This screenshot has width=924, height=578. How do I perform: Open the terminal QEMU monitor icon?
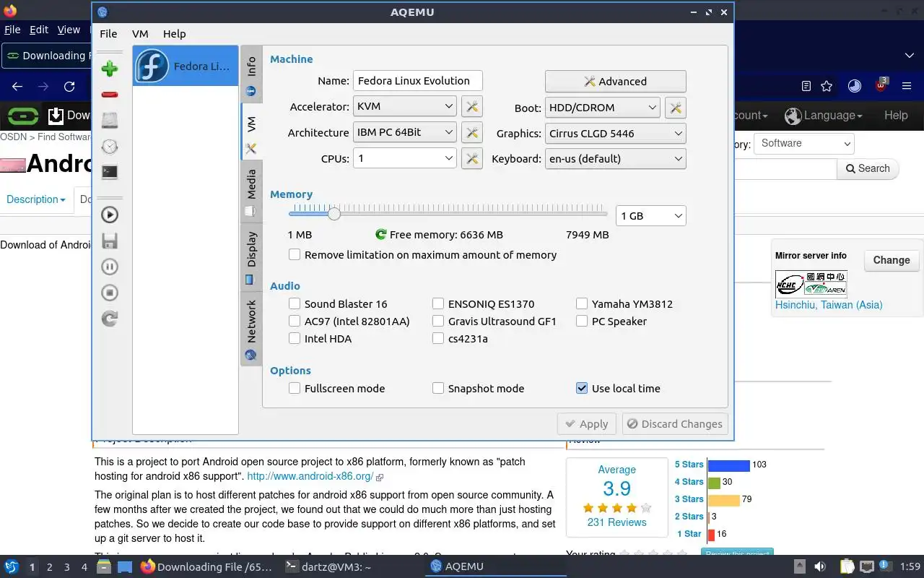(x=110, y=172)
